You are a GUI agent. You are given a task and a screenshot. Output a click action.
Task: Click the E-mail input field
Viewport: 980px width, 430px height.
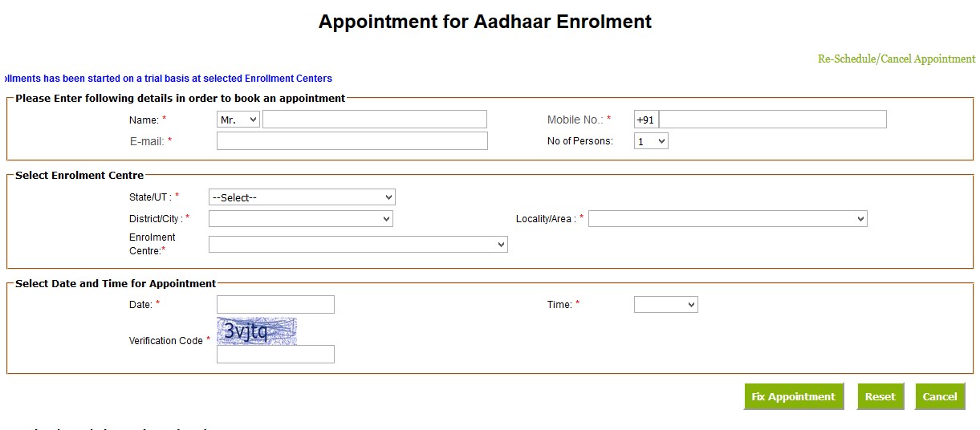(x=352, y=141)
